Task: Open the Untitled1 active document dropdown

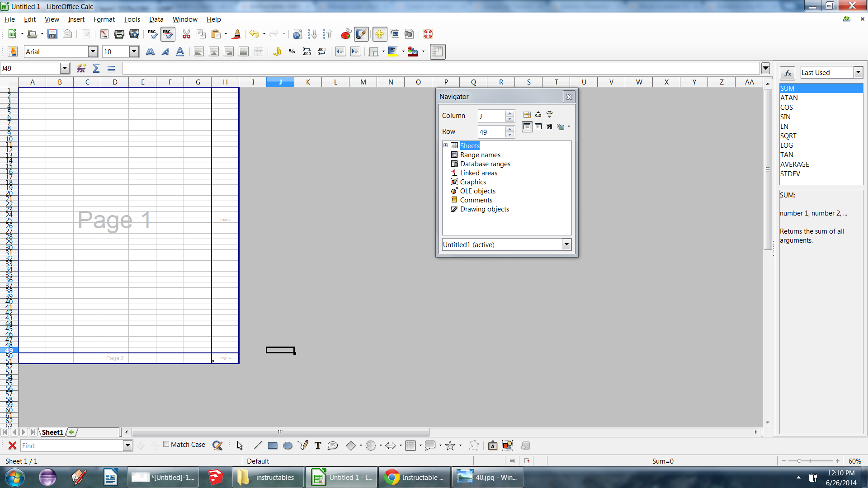Action: click(566, 244)
